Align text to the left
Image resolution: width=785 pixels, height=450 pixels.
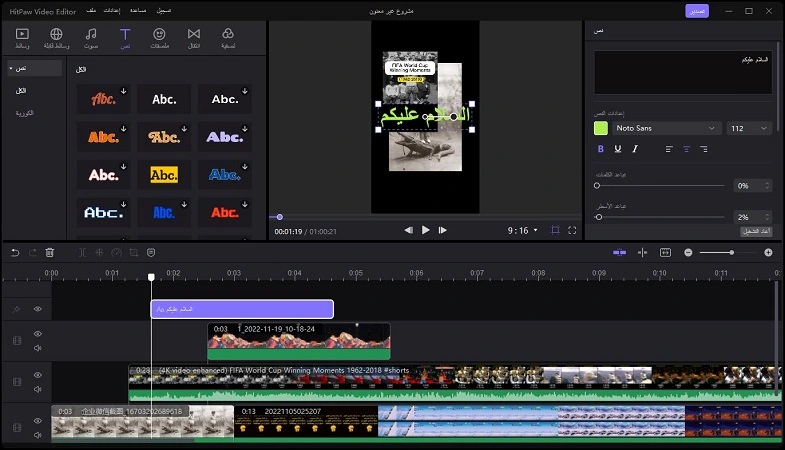[x=669, y=149]
